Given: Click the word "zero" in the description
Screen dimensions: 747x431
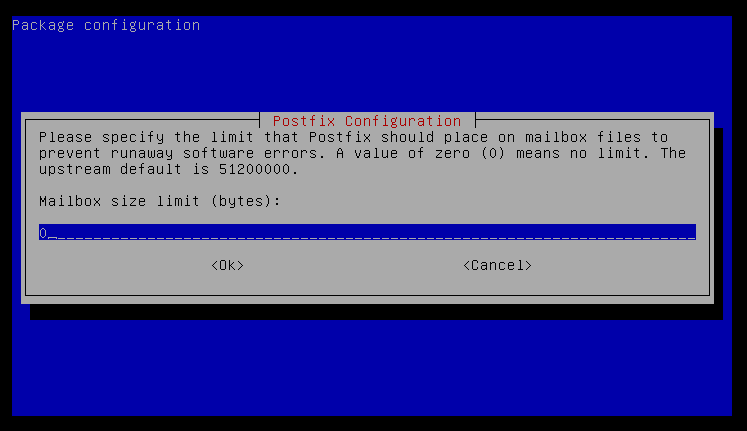Looking at the screenshot, I should [x=452, y=153].
